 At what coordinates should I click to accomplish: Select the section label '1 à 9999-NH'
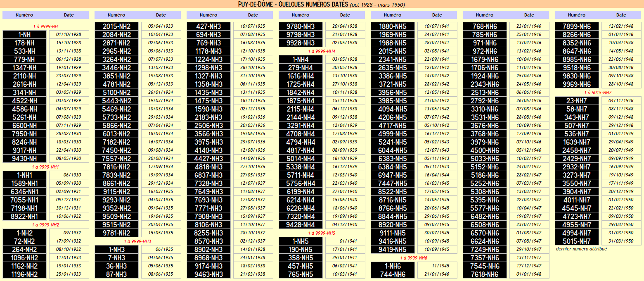tap(46, 26)
